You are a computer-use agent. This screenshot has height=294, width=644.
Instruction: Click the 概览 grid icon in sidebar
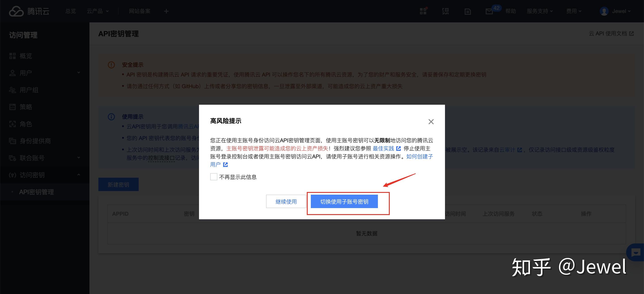pos(13,56)
